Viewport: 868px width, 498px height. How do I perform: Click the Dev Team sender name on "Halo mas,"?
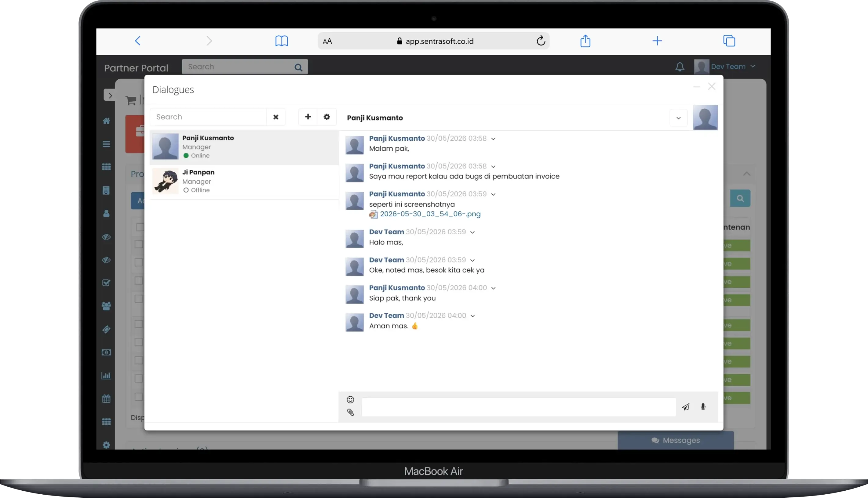coord(386,232)
